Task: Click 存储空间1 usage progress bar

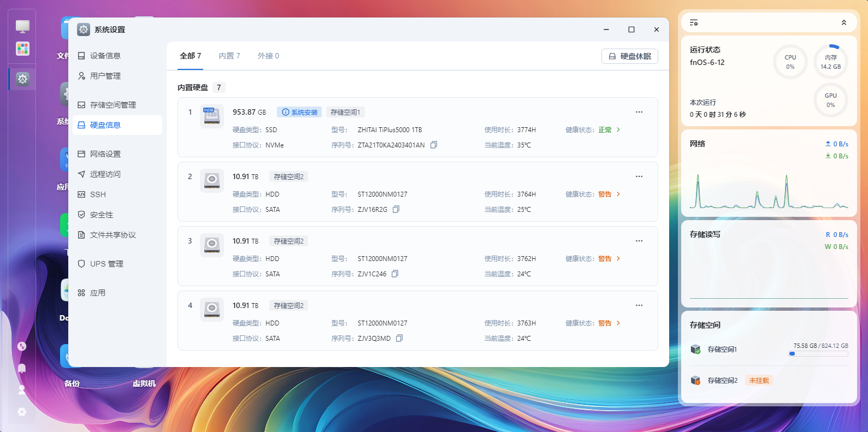Action: (x=818, y=354)
